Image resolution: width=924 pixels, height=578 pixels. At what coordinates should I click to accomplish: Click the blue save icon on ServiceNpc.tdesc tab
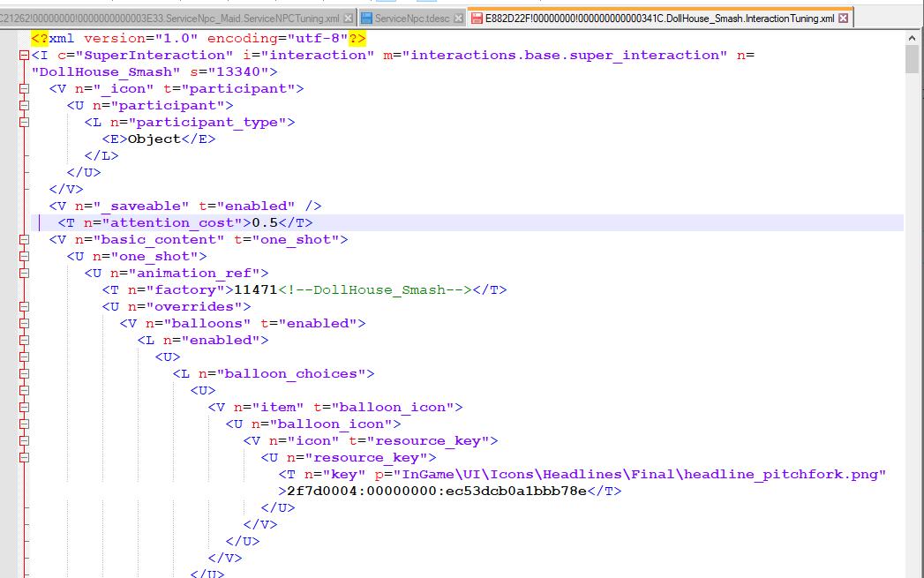tap(366, 18)
